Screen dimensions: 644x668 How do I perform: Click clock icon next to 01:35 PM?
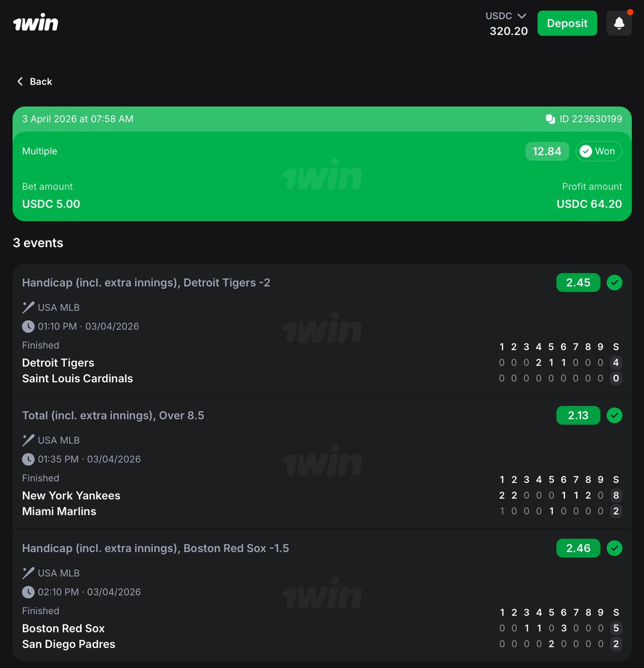click(28, 459)
